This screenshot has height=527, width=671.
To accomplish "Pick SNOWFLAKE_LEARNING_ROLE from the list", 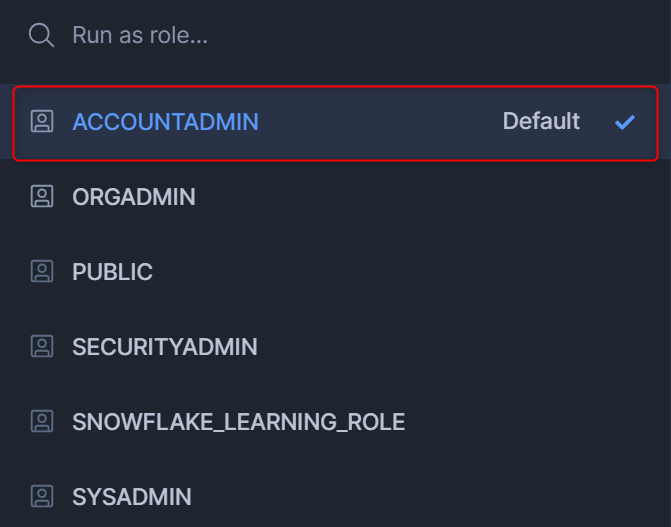I will (x=238, y=422).
